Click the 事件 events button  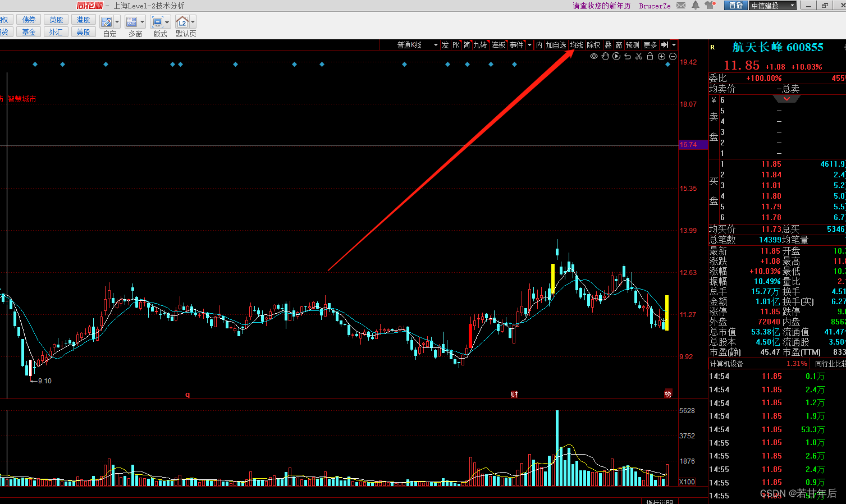(516, 45)
